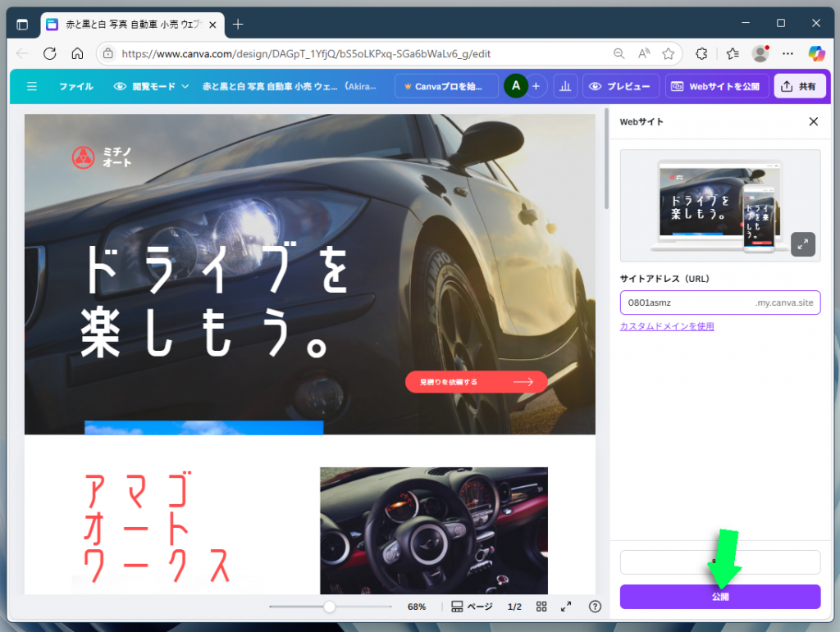840x632 pixels.
Task: Follow the カスタムドメインを使用 link
Action: pyautogui.click(x=667, y=326)
